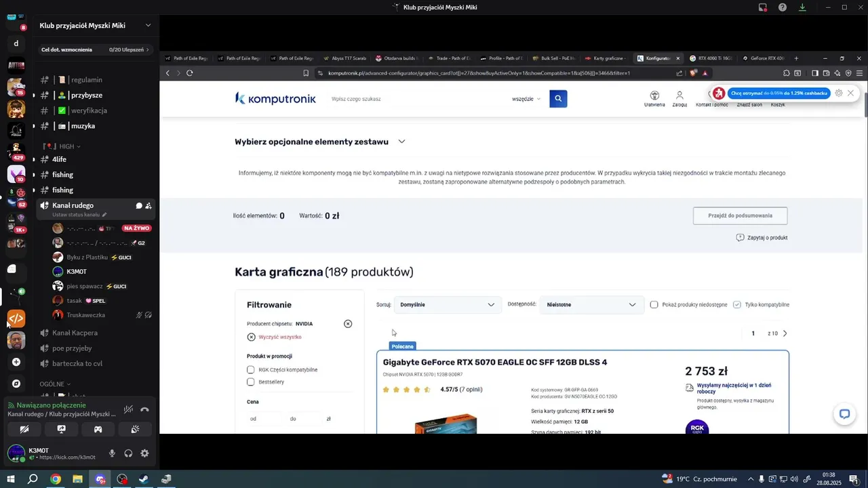Screen dimensions: 868x488
Task: Reload the browser page
Action: (x=190, y=73)
